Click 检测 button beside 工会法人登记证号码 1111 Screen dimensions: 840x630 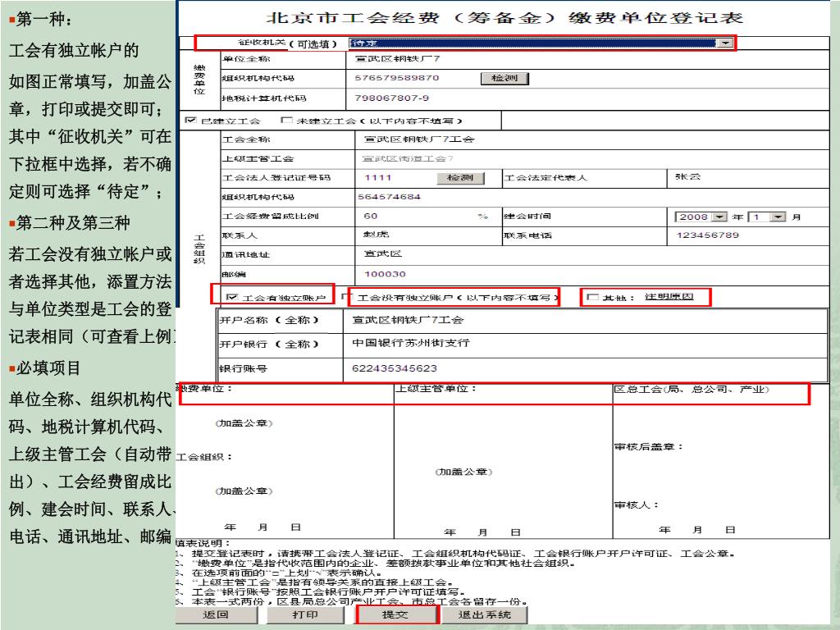460,178
